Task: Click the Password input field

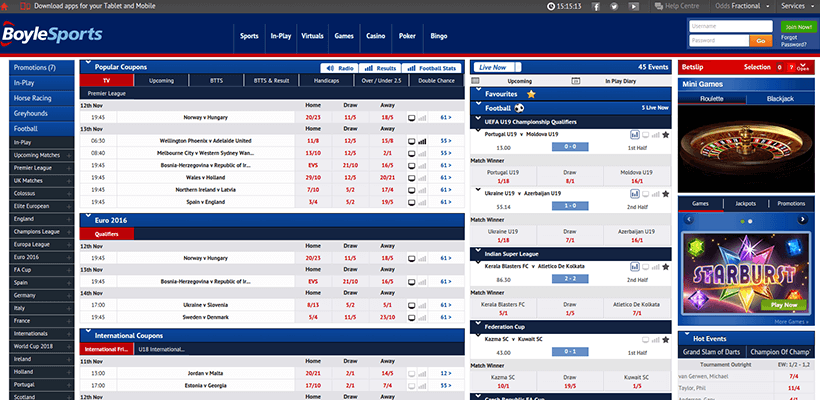Action: coord(719,41)
